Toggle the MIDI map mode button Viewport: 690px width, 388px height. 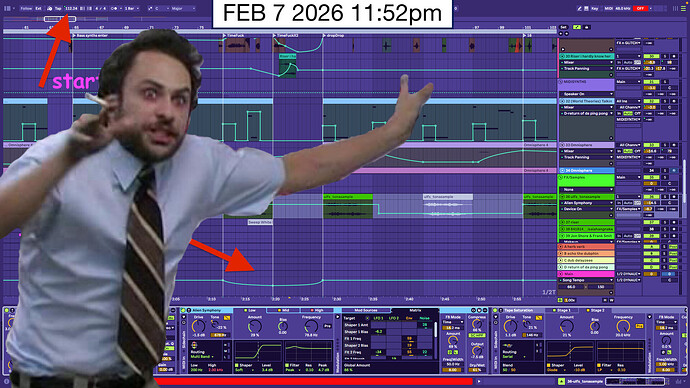coord(609,8)
